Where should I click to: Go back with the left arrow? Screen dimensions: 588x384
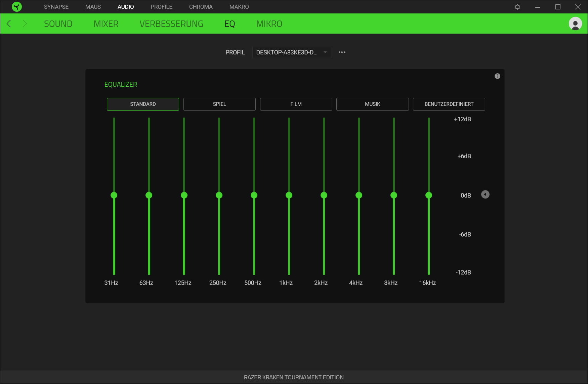[x=9, y=24]
